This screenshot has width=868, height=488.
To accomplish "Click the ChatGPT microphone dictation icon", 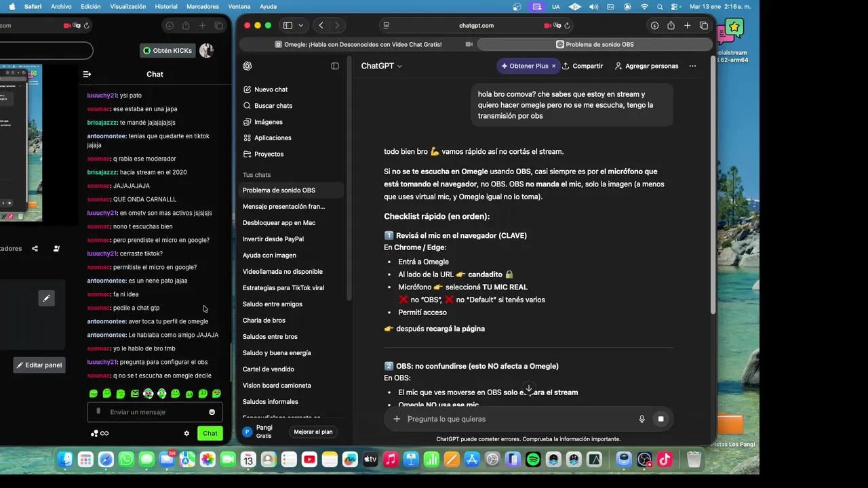I will point(642,419).
